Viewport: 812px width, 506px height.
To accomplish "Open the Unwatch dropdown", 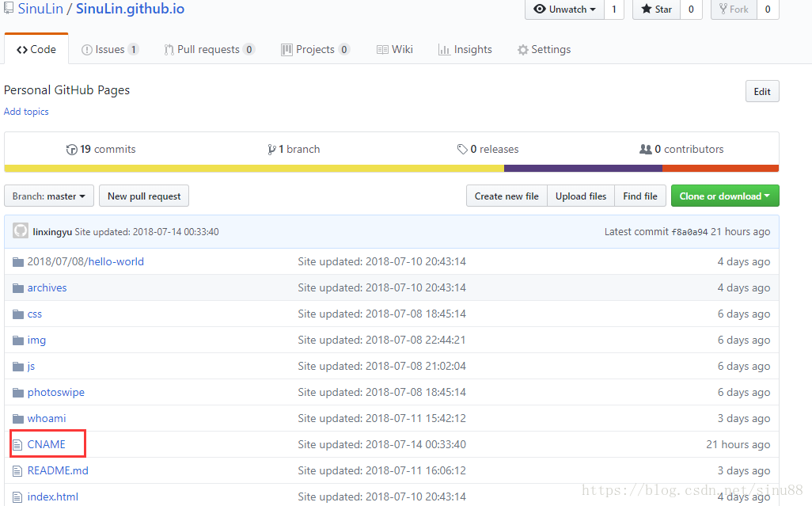I will (x=564, y=10).
